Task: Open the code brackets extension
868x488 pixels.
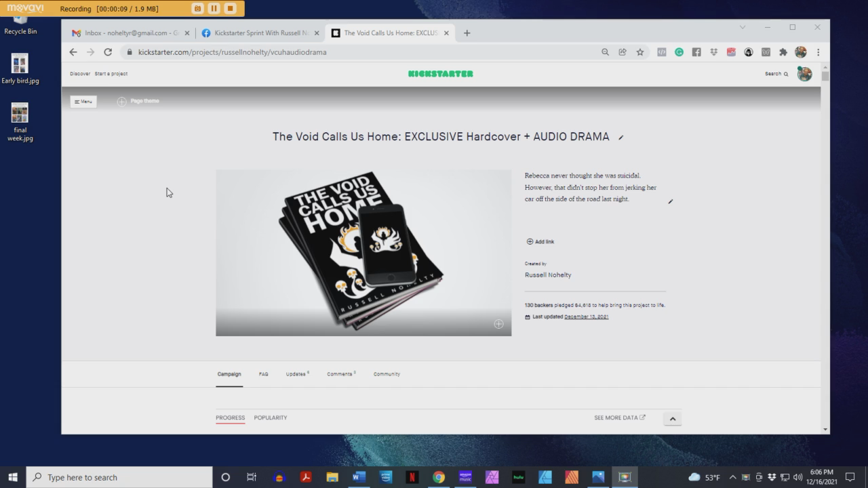Action: (662, 52)
